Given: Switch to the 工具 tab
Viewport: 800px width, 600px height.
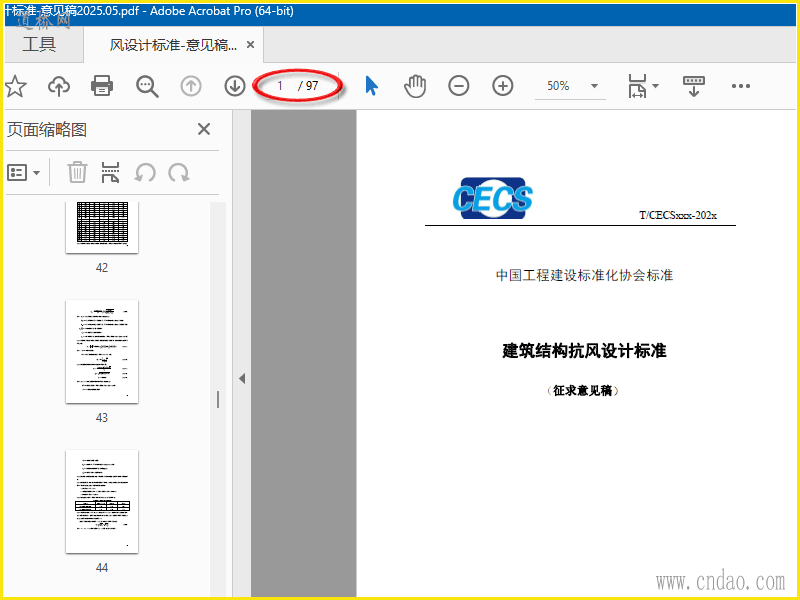Looking at the screenshot, I should click(x=39, y=45).
